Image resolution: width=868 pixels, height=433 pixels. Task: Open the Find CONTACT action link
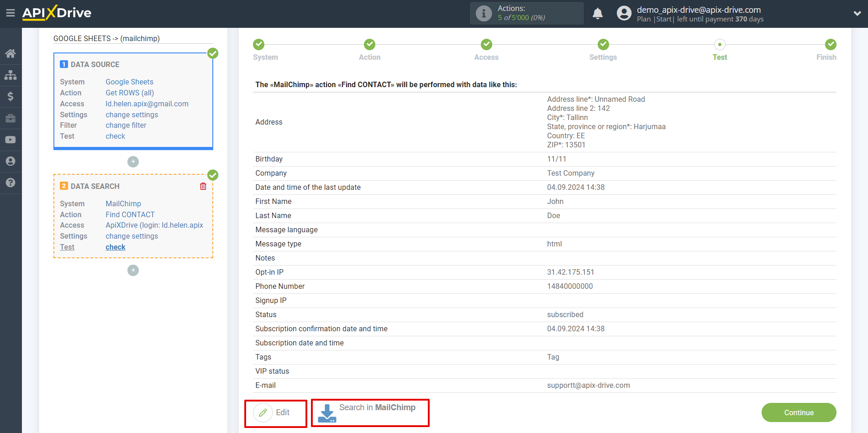[x=130, y=214]
